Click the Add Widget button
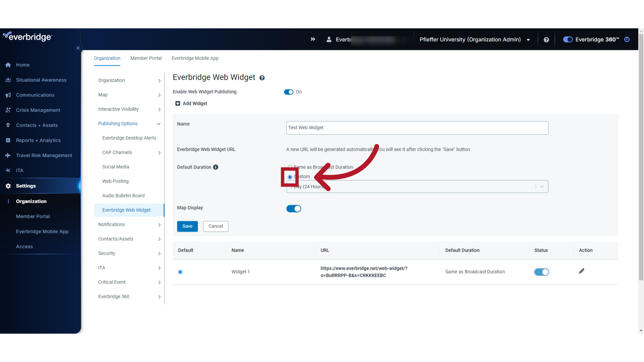The width and height of the screenshot is (644, 362). click(192, 103)
